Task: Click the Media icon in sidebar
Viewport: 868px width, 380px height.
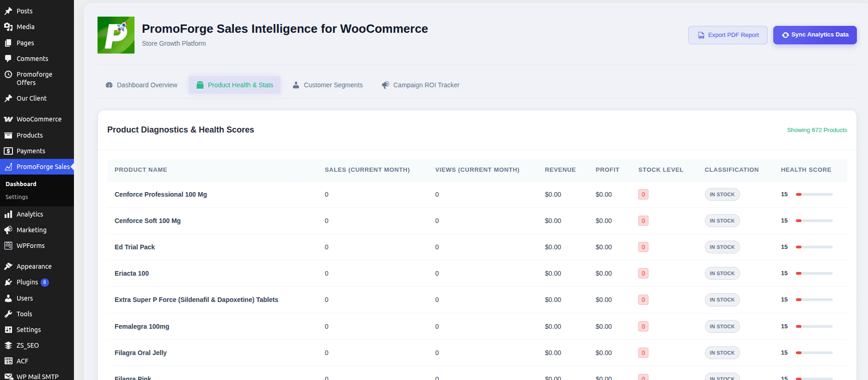Action: pyautogui.click(x=8, y=27)
